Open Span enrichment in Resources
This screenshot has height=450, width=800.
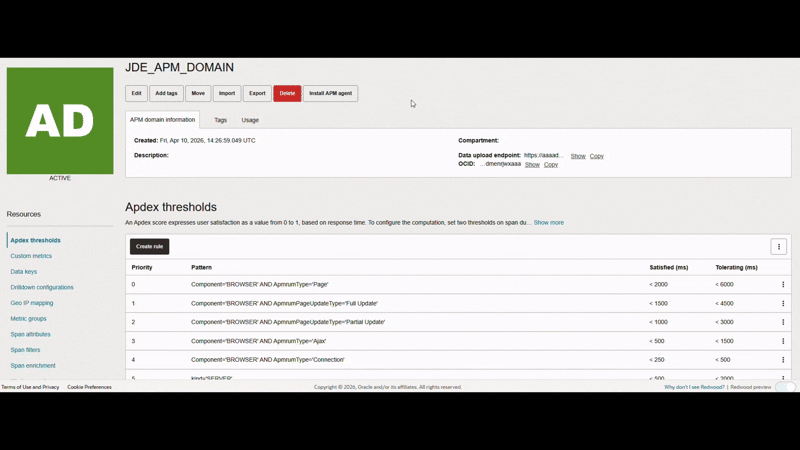(33, 366)
